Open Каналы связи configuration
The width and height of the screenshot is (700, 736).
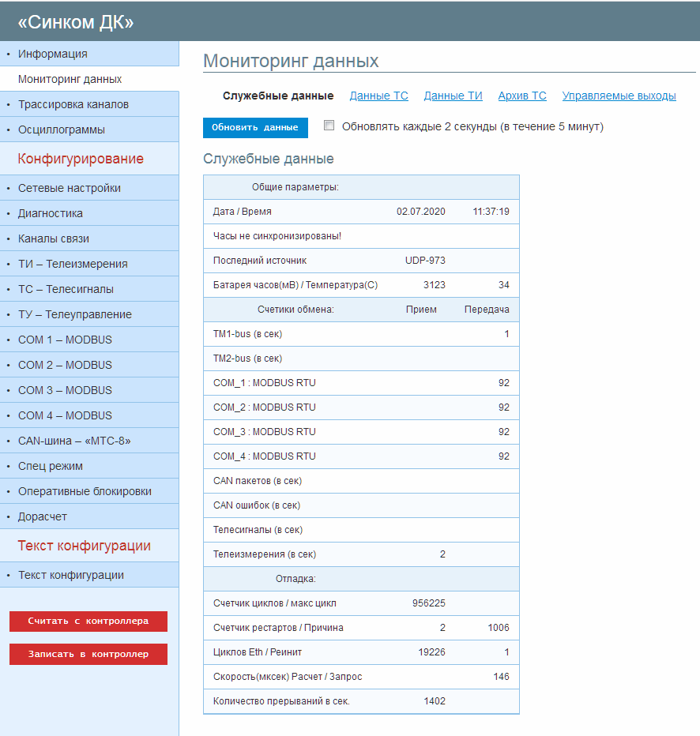[x=54, y=238]
